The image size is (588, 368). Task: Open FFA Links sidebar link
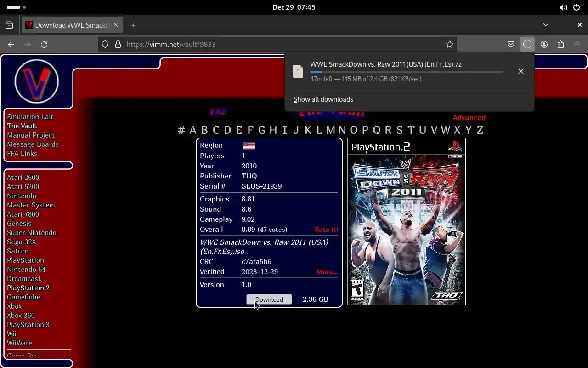coord(22,154)
